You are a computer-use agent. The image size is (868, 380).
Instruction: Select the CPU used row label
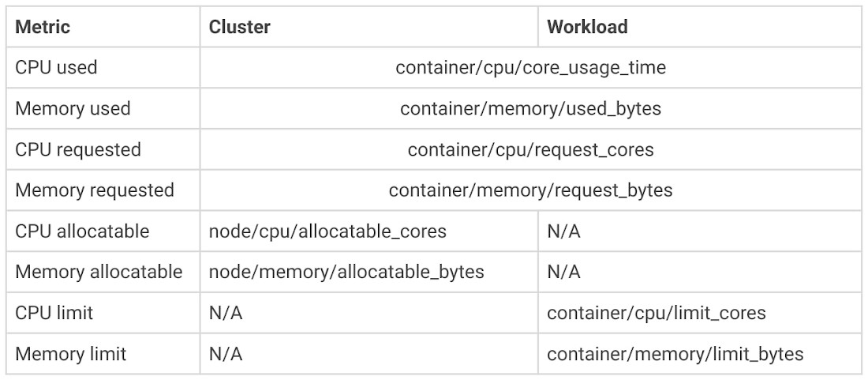pos(56,68)
